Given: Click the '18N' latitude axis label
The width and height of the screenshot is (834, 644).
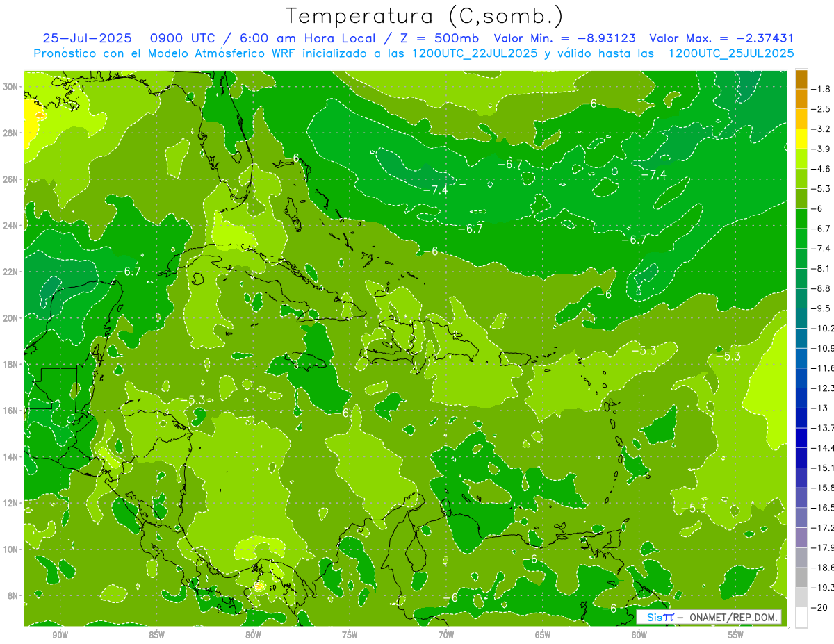Looking at the screenshot, I should tap(10, 364).
